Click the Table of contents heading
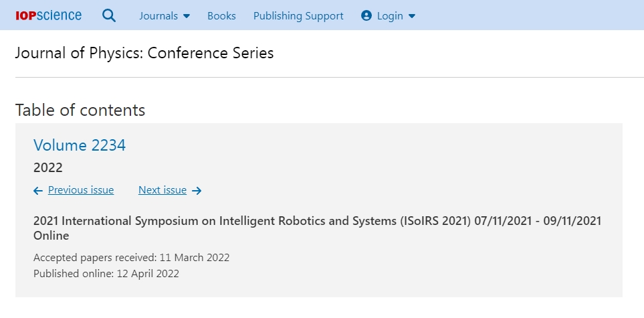 (80, 110)
